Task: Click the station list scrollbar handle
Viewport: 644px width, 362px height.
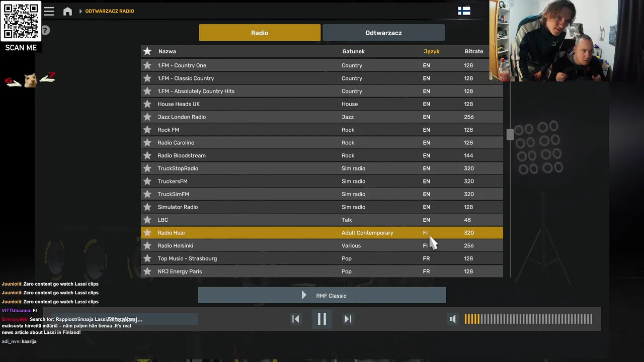Action: tap(510, 134)
